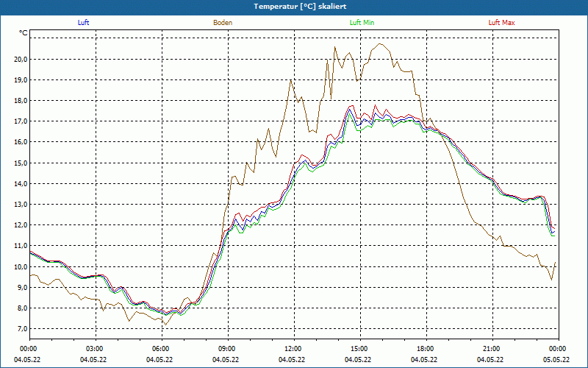Image resolution: width=588 pixels, height=368 pixels.
Task: Click the 04.05.22 date under 12:00
Action: click(x=292, y=359)
